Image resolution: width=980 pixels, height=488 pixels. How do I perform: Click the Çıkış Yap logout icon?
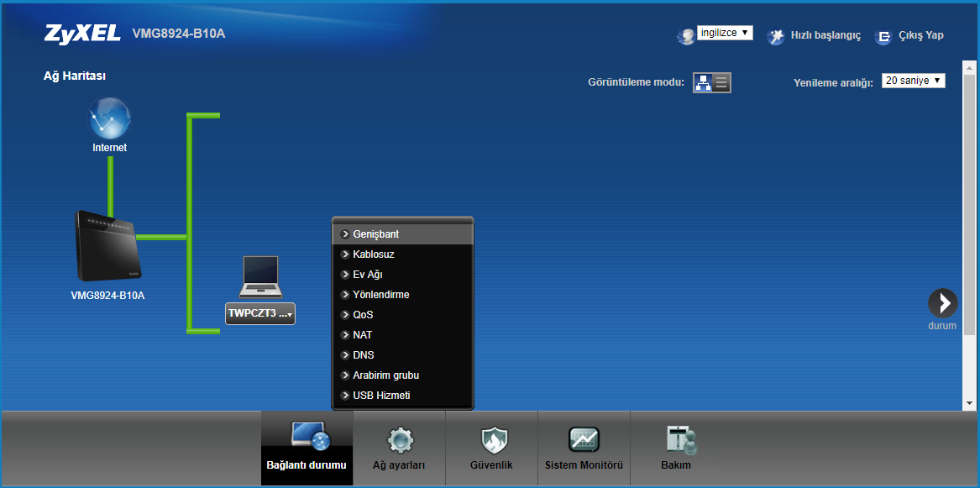click(883, 36)
